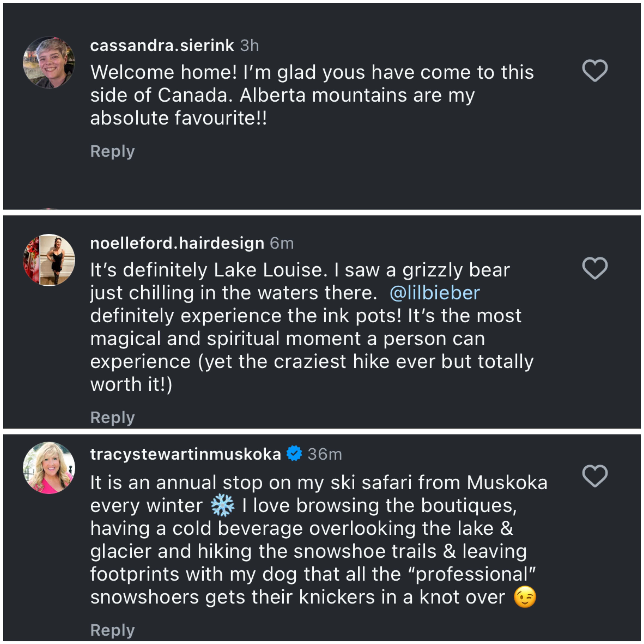The width and height of the screenshot is (644, 644).
Task: Click the blue verified badge beside tracystewartinmuskoka
Action: 294,454
